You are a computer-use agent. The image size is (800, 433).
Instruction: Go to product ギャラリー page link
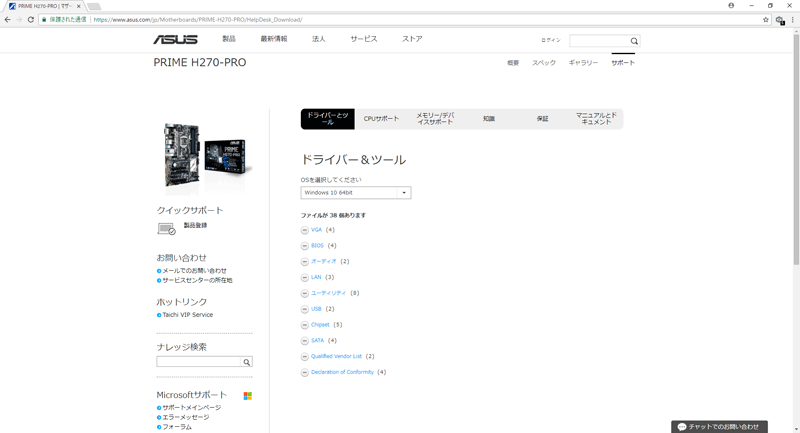[583, 63]
